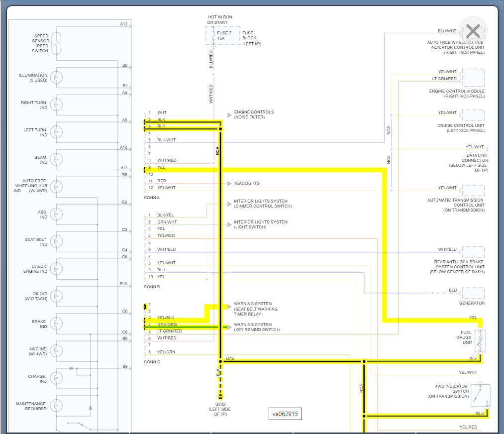504x434 pixels.
Task: Click the ABS Ind bulb symbol
Action: [x=57, y=214]
